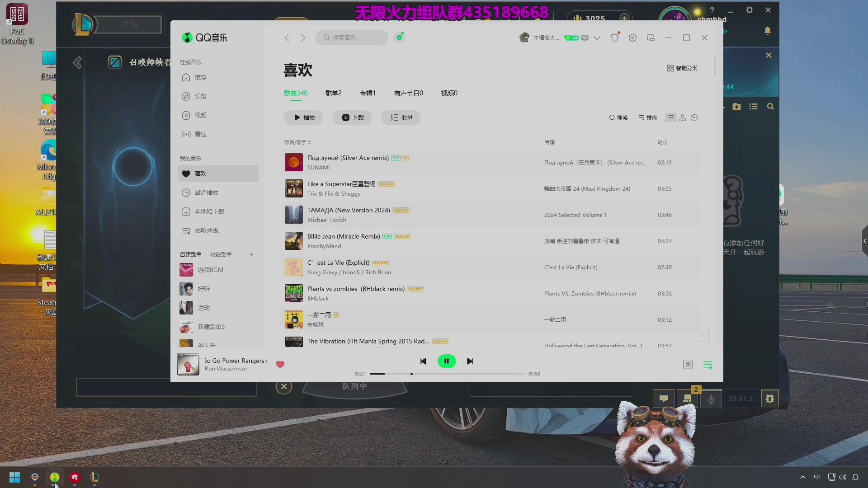Click the 批量 batch operations button

click(401, 117)
